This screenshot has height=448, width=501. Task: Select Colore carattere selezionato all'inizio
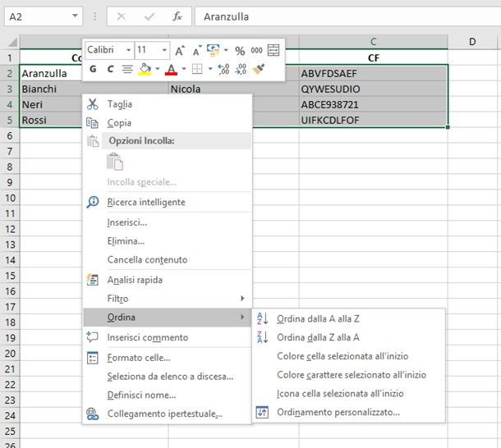(x=348, y=374)
